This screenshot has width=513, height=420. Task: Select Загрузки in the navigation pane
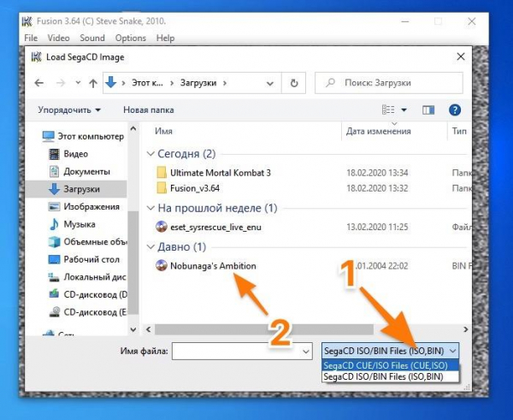[76, 189]
